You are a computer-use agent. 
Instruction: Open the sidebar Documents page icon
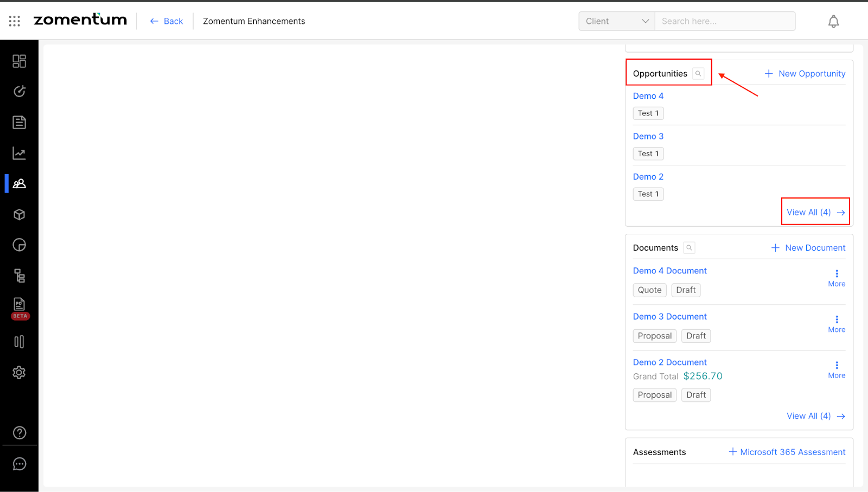20,122
